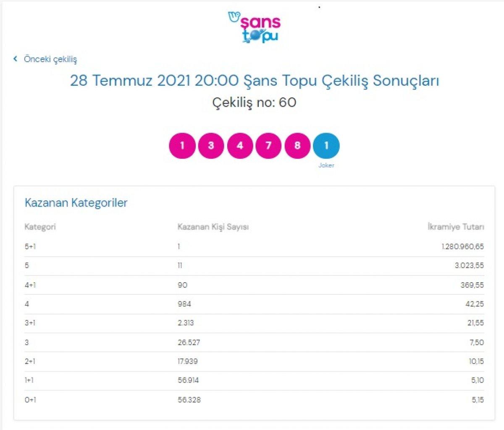The height and width of the screenshot is (430, 504).
Task: Select the 3+1 winners count 2.313
Action: click(x=186, y=323)
